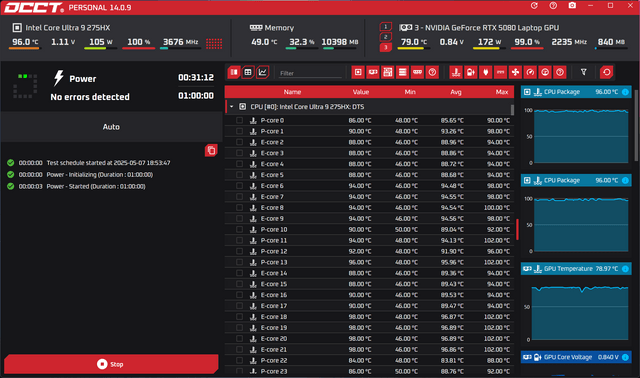This screenshot has height=378, width=640.
Task: Collapse the CPU [#0] DTS sensor group
Action: point(231,107)
